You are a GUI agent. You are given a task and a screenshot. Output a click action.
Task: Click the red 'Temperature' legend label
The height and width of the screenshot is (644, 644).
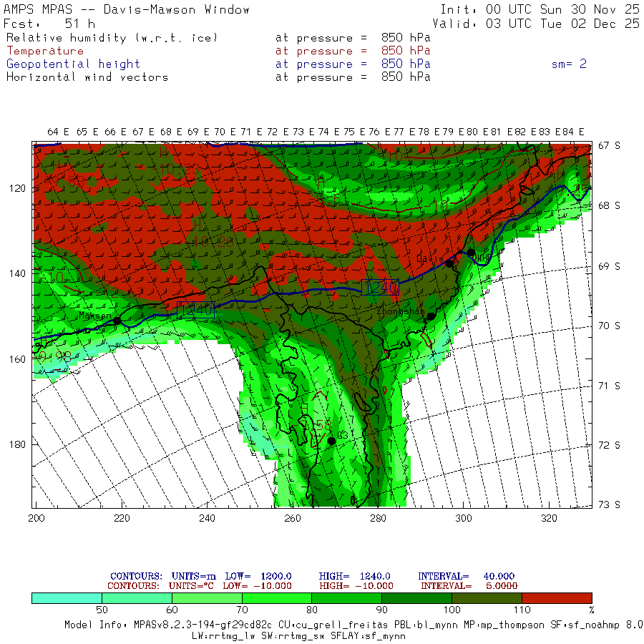(45, 51)
